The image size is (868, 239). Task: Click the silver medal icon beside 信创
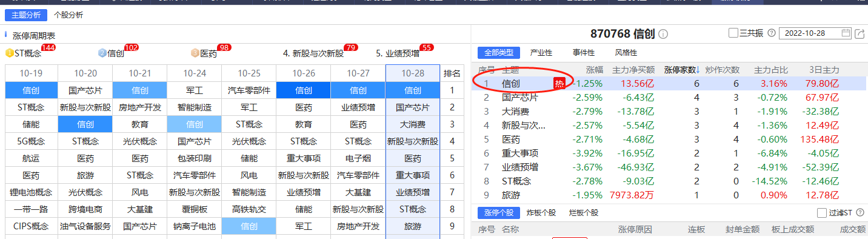coord(102,53)
